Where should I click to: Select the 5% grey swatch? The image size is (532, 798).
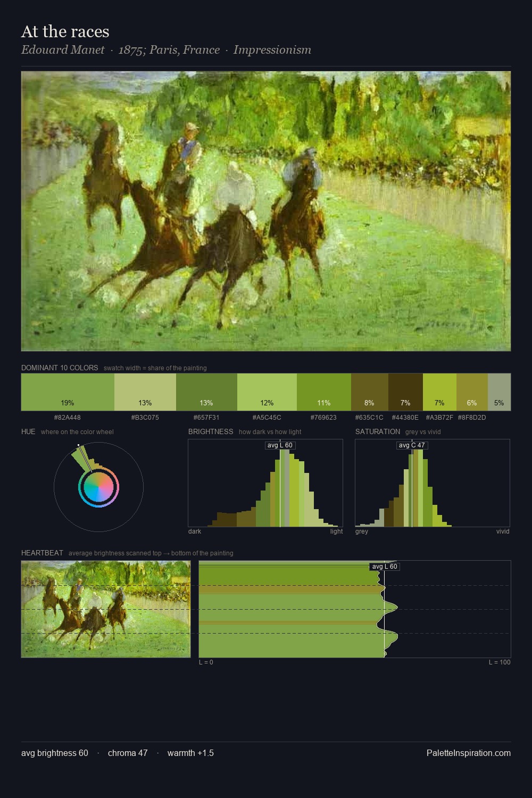coord(499,392)
